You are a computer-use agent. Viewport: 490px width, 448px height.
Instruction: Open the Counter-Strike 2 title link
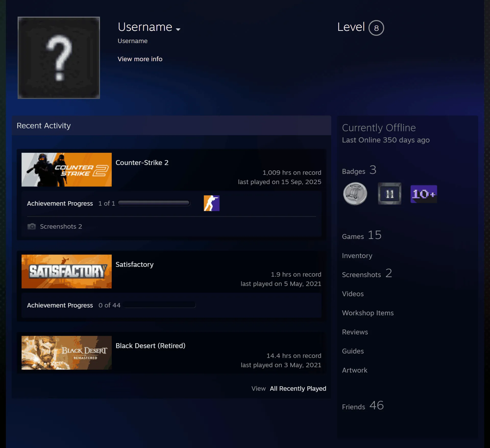pos(142,163)
